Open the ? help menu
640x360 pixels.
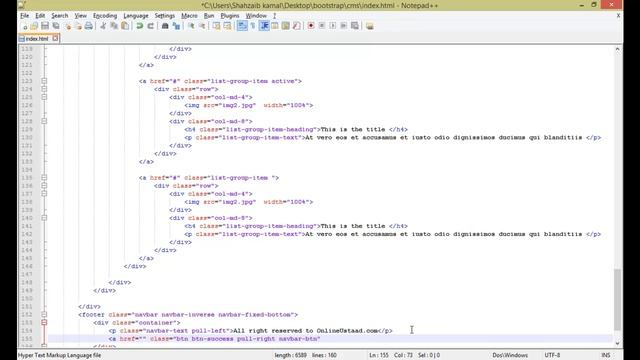click(x=274, y=16)
